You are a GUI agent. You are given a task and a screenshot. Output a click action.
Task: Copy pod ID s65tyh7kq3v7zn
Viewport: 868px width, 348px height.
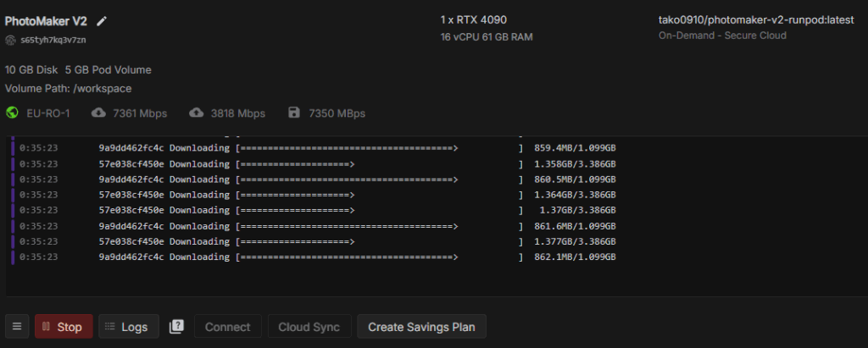[53, 40]
